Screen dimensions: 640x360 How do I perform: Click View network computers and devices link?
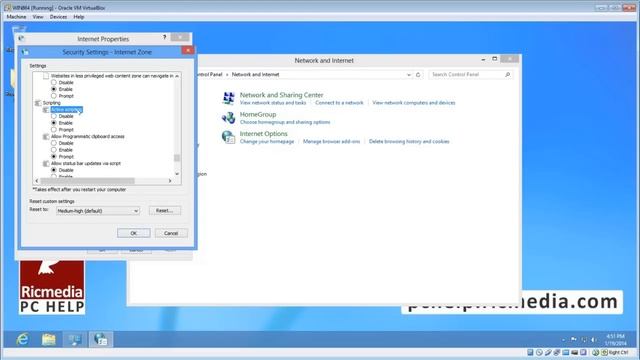pos(414,103)
